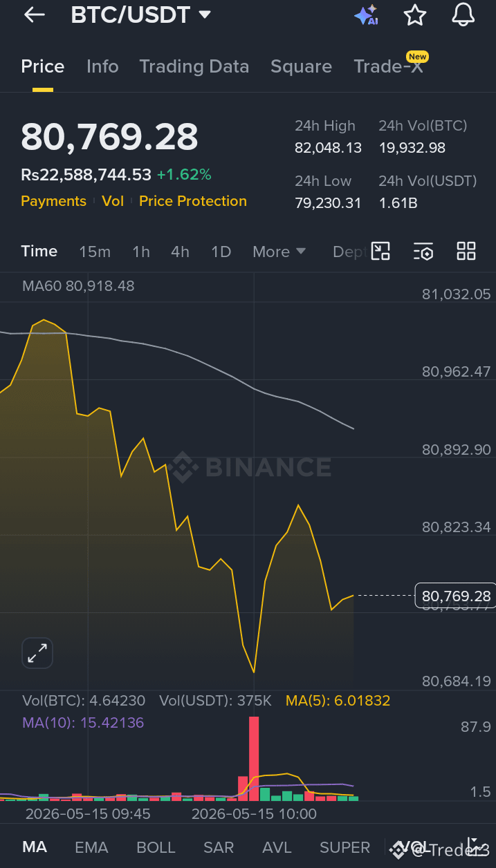Tap the Rs22,588,744.53 converted price

tap(86, 175)
